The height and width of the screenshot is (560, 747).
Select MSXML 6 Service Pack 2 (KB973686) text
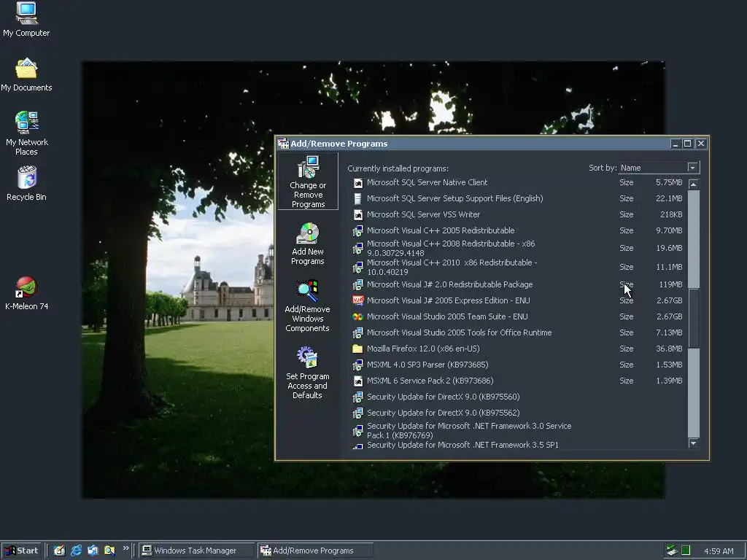430,381
